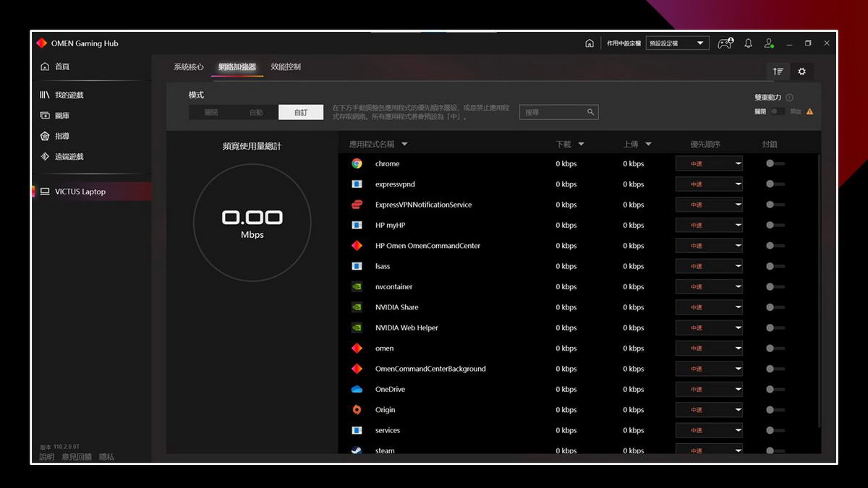Toggle block switch for expressvpnd
868x488 pixels.
tap(775, 184)
